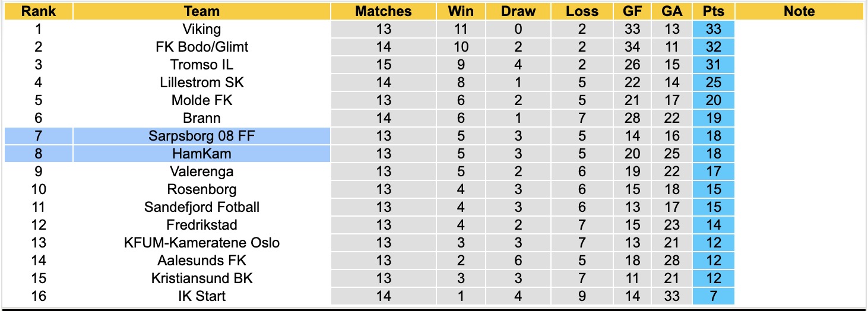
Task: Select the Note column header
Action: point(799,11)
